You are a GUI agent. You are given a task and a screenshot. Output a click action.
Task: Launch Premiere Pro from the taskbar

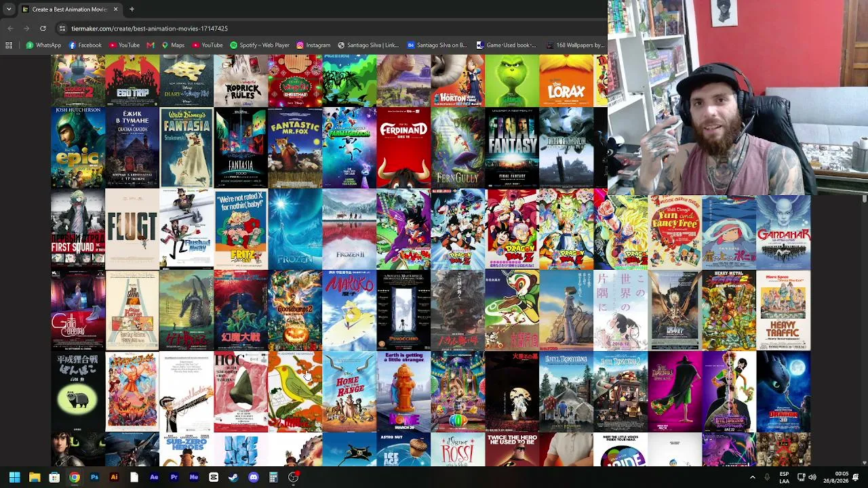[x=174, y=477]
